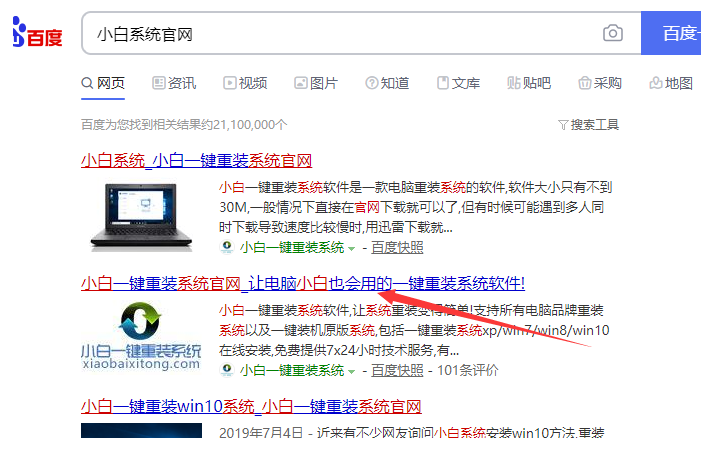
Task: Go to the 文库 tab
Action: (457, 83)
